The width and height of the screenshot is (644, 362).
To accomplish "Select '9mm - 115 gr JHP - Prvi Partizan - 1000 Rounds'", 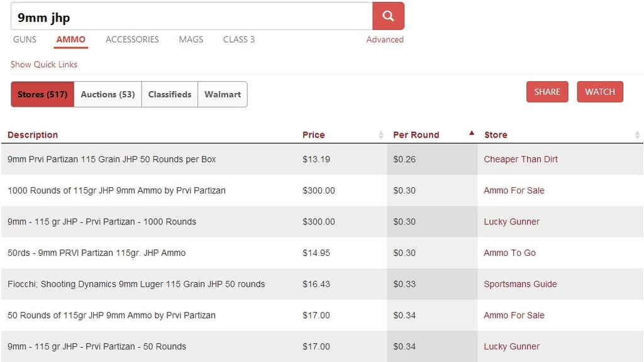I will click(102, 222).
